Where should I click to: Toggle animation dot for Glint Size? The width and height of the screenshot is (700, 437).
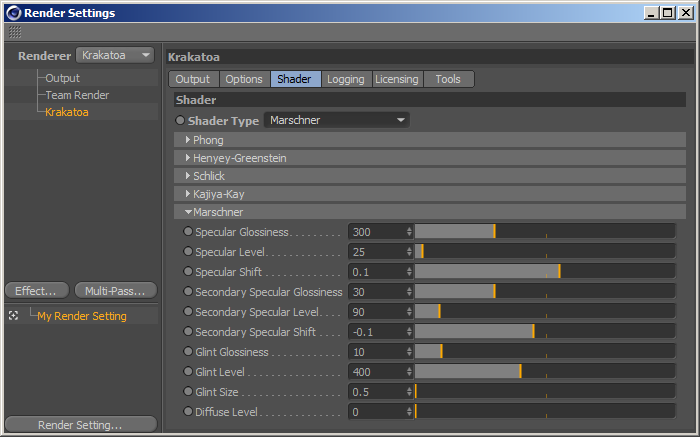(188, 391)
